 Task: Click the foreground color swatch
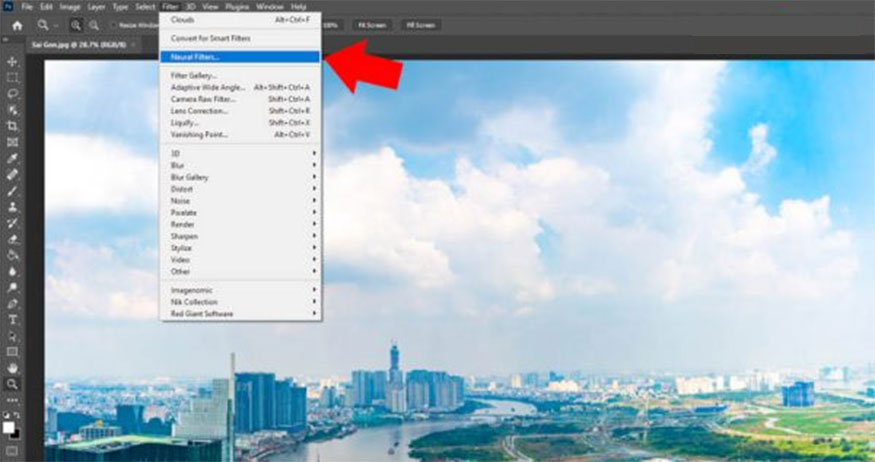[x=11, y=427]
